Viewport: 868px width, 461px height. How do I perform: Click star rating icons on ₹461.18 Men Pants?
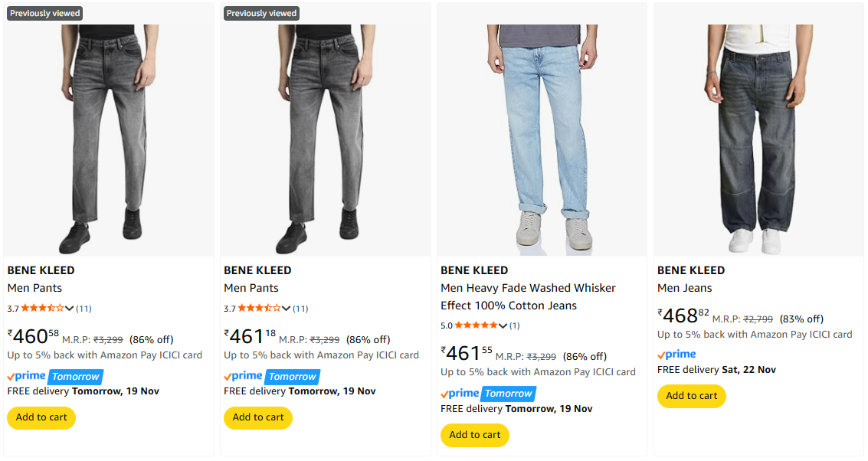(x=260, y=309)
